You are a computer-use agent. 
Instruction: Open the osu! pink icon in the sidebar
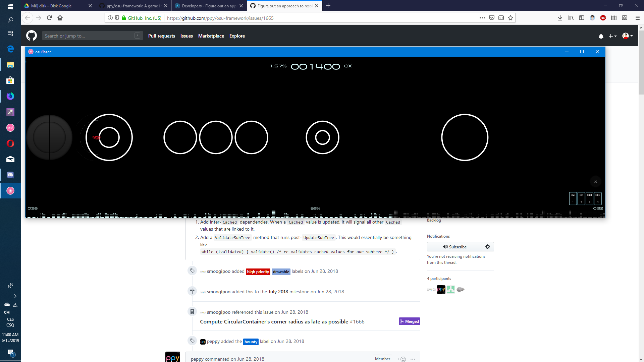(10, 128)
